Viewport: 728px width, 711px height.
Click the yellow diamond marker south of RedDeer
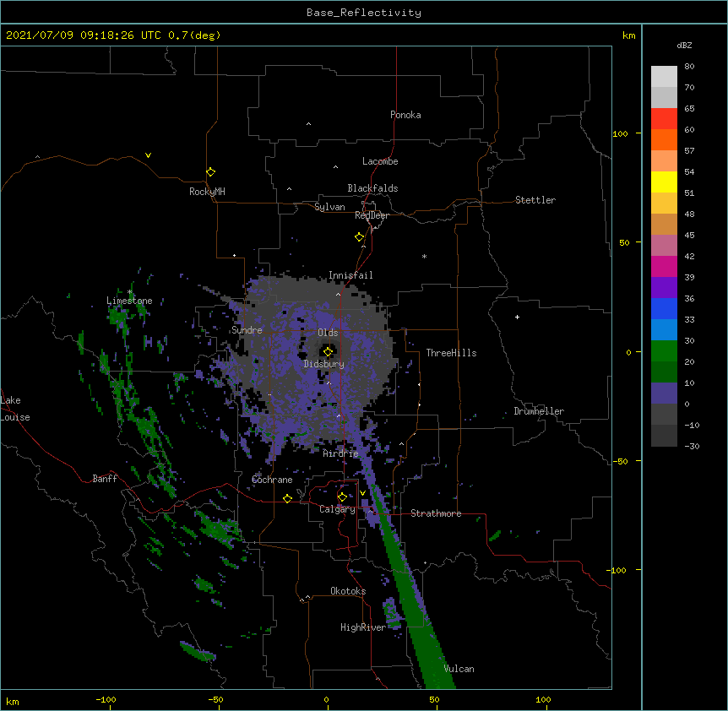tap(359, 236)
